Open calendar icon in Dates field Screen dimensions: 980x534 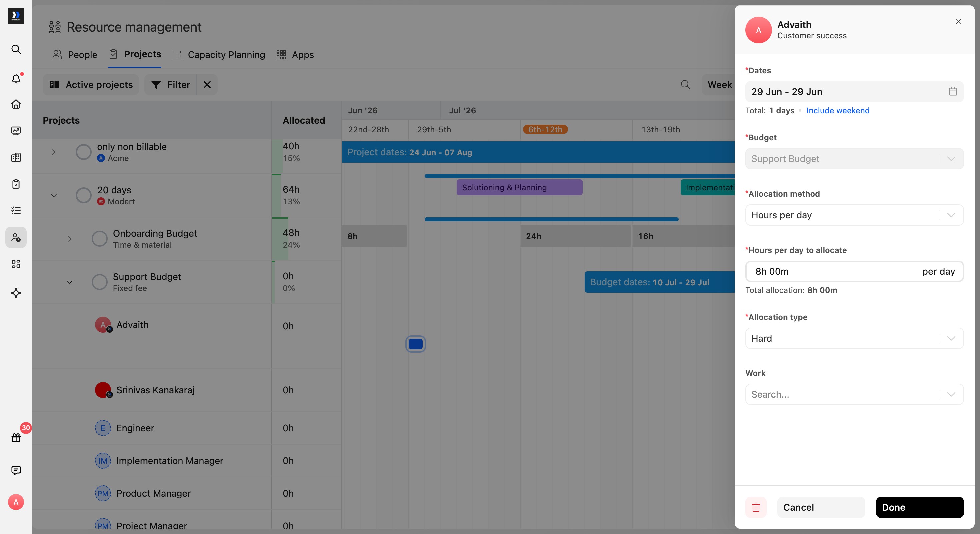(x=953, y=91)
